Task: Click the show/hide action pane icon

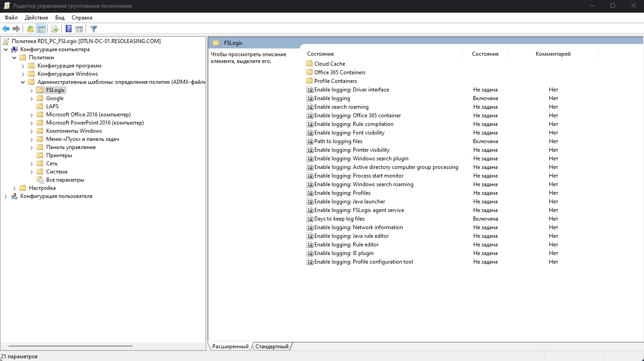Action: [x=79, y=29]
